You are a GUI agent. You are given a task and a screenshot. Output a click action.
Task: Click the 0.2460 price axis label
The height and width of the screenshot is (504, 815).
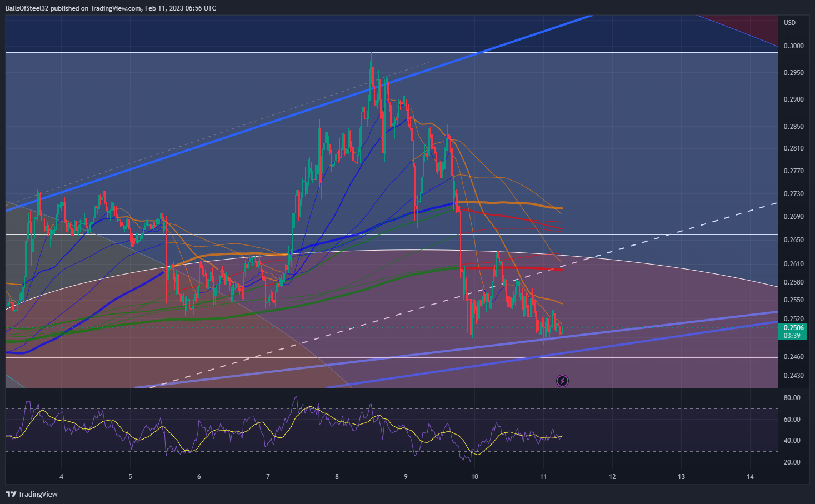pyautogui.click(x=793, y=357)
